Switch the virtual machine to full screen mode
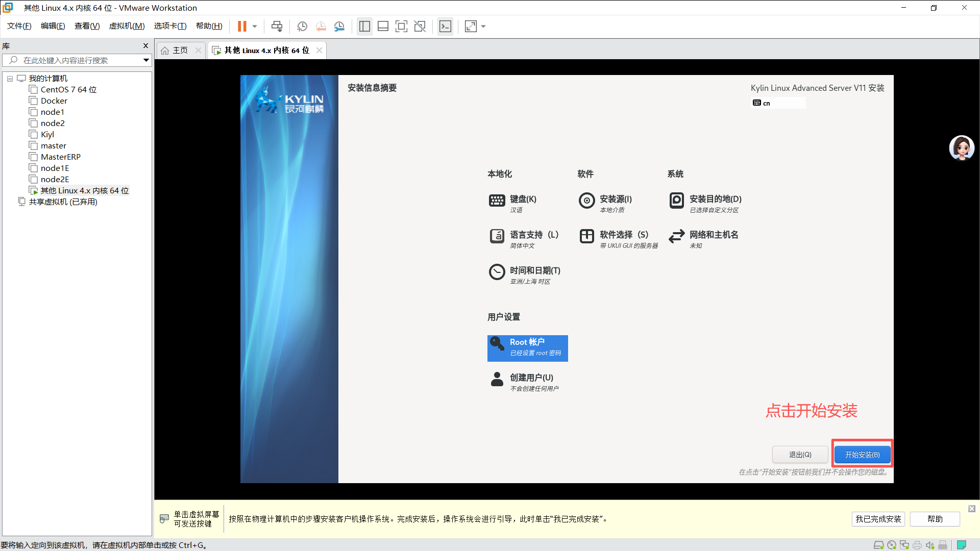This screenshot has height=551, width=980. (x=402, y=26)
